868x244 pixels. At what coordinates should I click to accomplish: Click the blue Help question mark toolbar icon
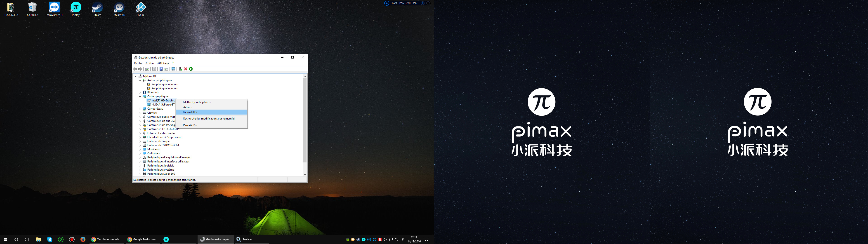pos(161,69)
